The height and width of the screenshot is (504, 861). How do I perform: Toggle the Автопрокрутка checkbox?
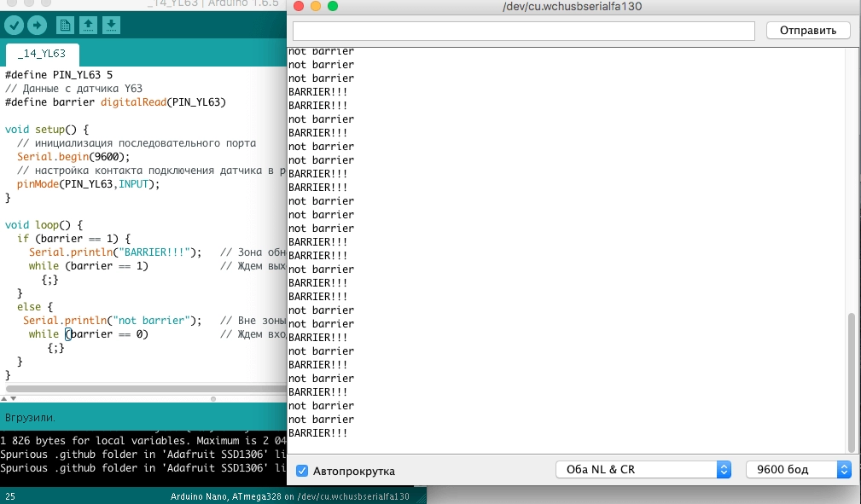coord(302,471)
